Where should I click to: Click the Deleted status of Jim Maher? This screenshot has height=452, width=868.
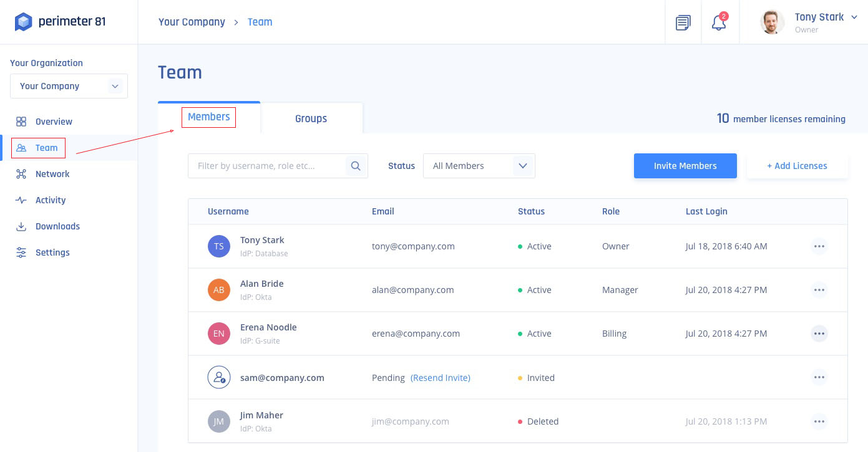[538, 421]
